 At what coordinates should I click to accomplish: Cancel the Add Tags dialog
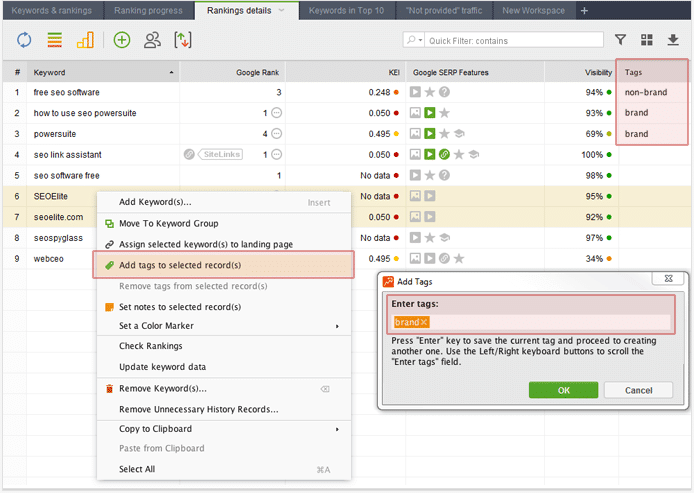point(638,390)
